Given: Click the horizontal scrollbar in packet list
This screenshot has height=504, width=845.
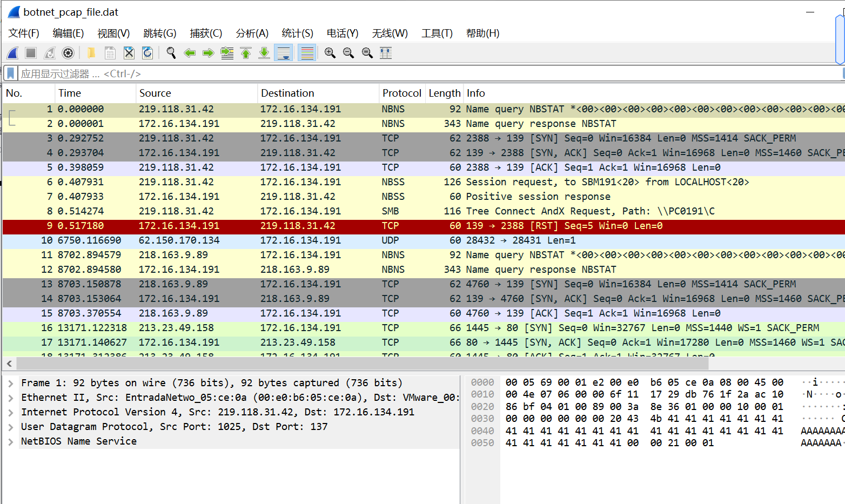Looking at the screenshot, I should (362, 364).
